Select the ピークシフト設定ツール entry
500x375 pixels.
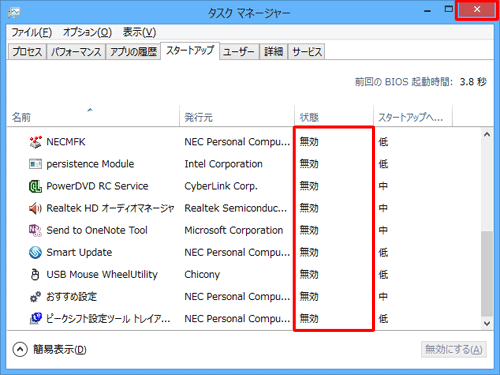(x=108, y=319)
